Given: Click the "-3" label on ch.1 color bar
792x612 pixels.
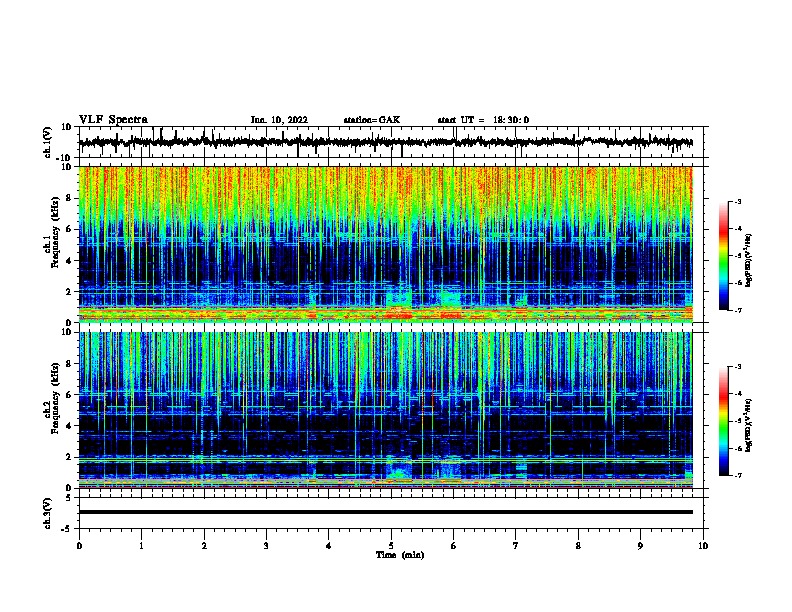Looking at the screenshot, I should point(737,202).
